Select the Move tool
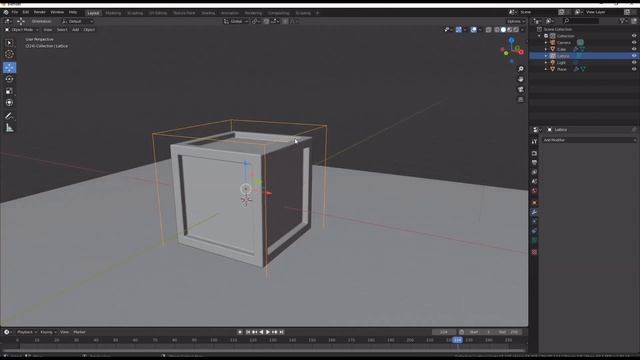The image size is (640, 360). click(9, 67)
